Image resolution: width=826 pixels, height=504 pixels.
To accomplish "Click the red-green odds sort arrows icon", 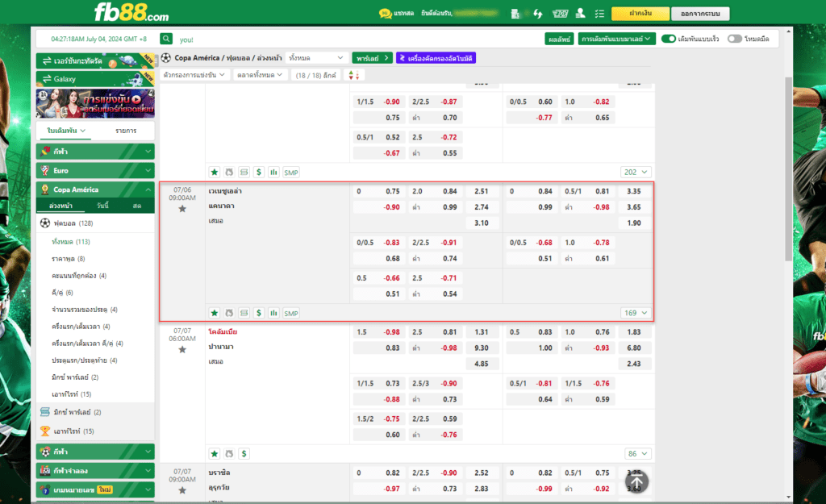I will [354, 75].
